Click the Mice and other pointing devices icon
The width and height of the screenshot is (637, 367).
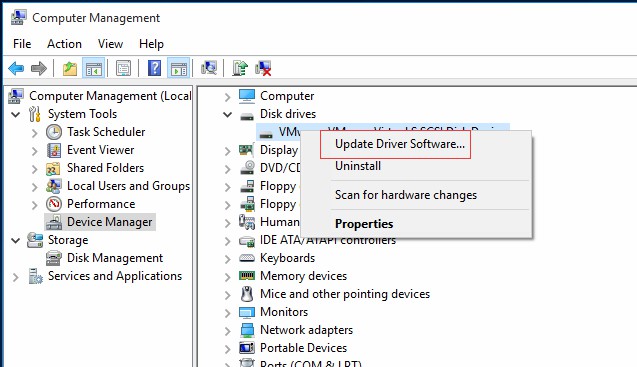click(x=247, y=294)
